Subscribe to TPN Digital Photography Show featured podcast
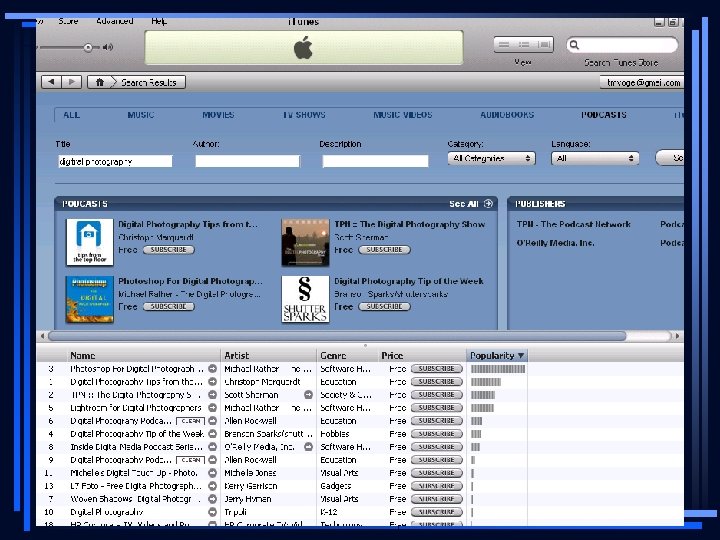 point(384,250)
